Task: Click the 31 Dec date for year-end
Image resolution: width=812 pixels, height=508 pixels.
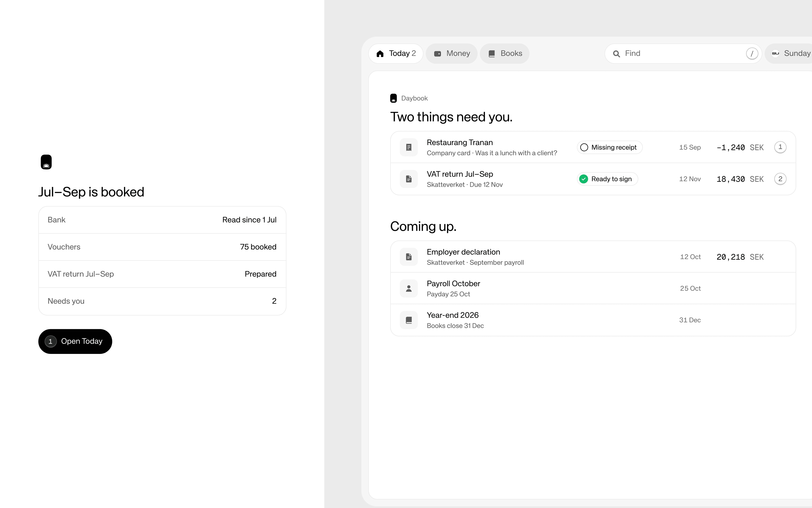Action: point(690,320)
